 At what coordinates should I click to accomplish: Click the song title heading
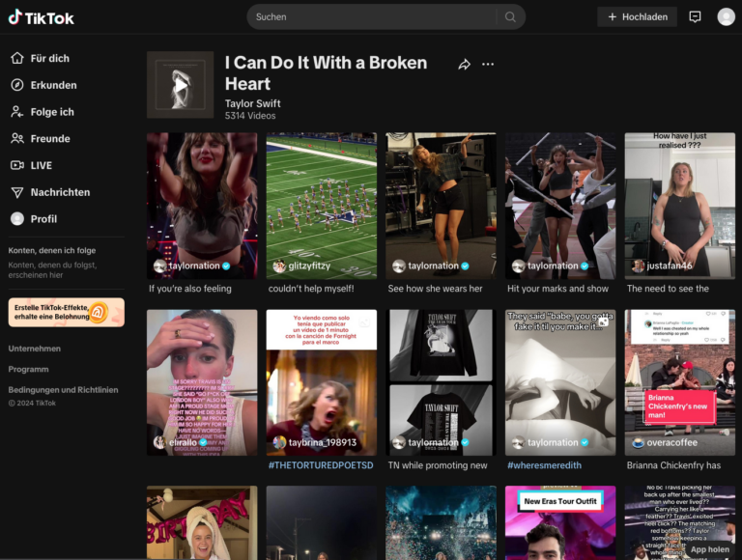coord(326,72)
